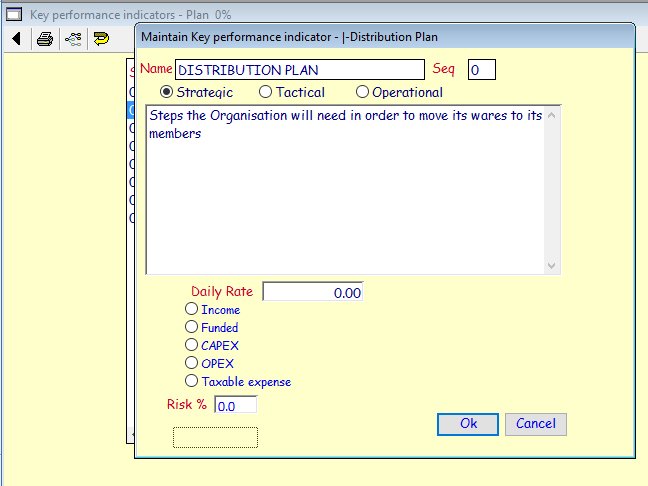648x486 pixels.
Task: Mark the indicator as Funded
Action: pos(192,327)
